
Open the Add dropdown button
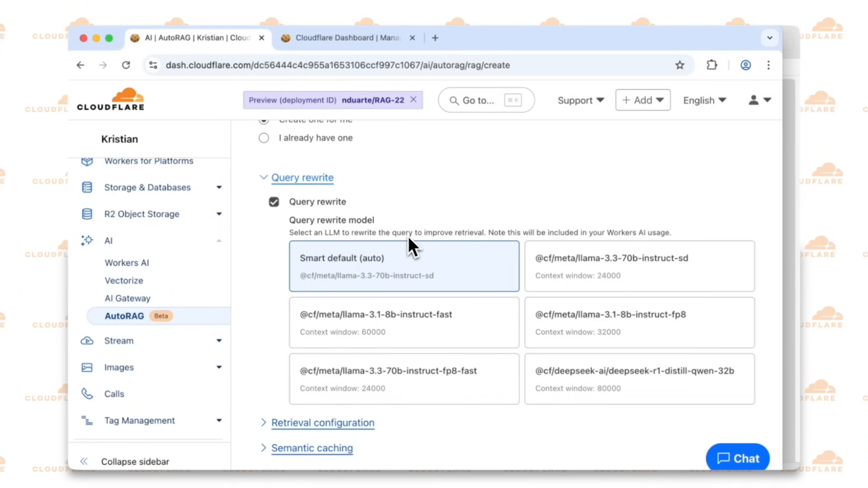[x=643, y=100]
